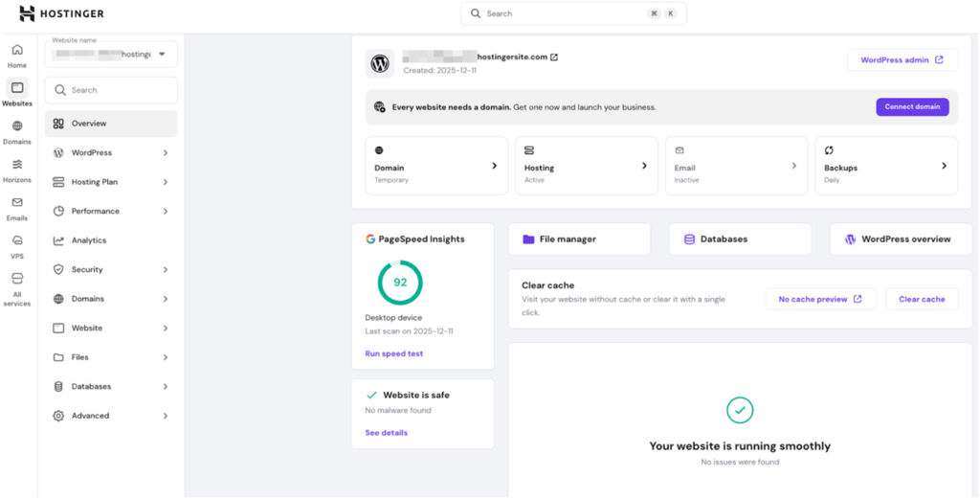Screen dimensions: 980x500
Task: Click the Databases card stack icon
Action: pos(689,239)
